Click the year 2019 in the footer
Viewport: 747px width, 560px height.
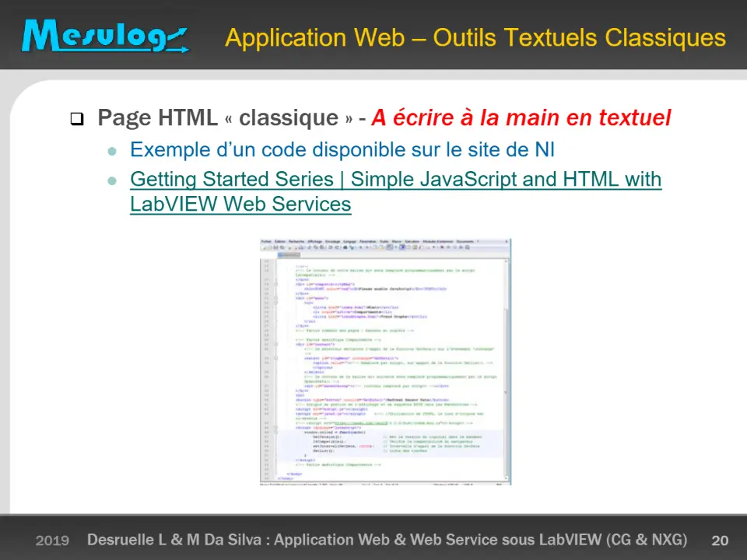(52, 541)
